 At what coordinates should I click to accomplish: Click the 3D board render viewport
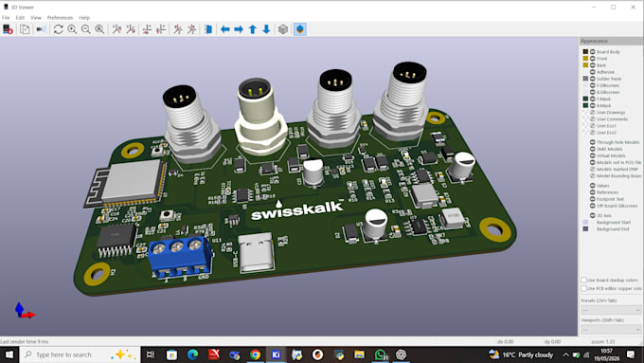coord(289,186)
